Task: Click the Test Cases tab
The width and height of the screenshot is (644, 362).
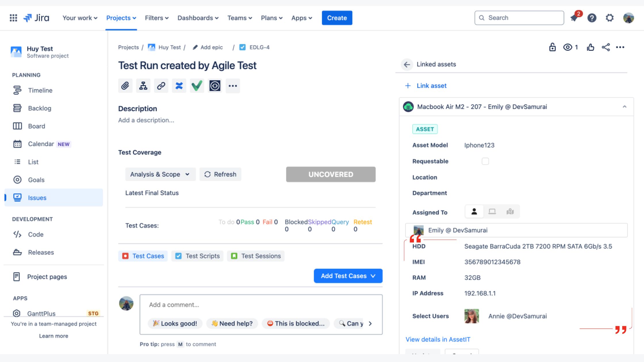Action: [143, 255]
